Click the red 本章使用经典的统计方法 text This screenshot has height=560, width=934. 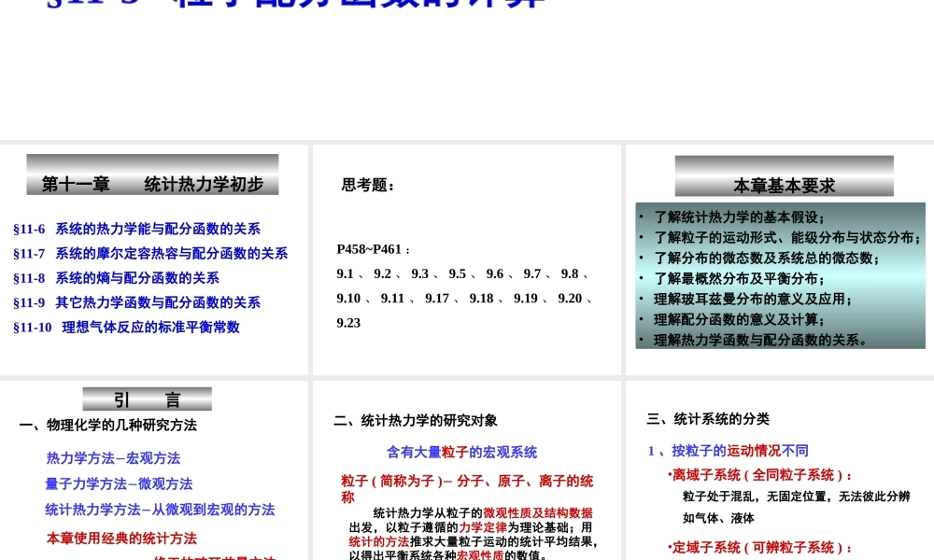click(x=121, y=539)
